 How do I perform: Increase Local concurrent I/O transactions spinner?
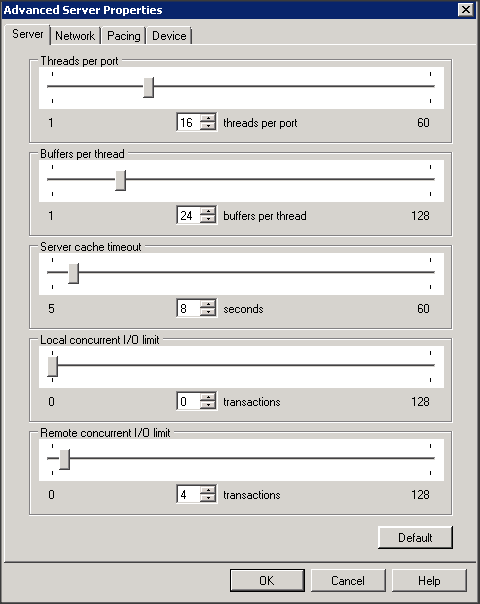[208, 398]
